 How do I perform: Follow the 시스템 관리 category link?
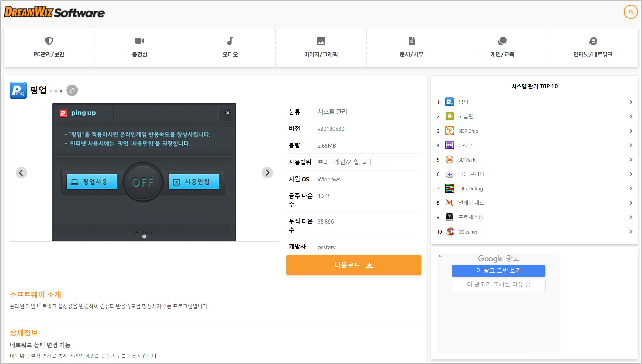332,112
